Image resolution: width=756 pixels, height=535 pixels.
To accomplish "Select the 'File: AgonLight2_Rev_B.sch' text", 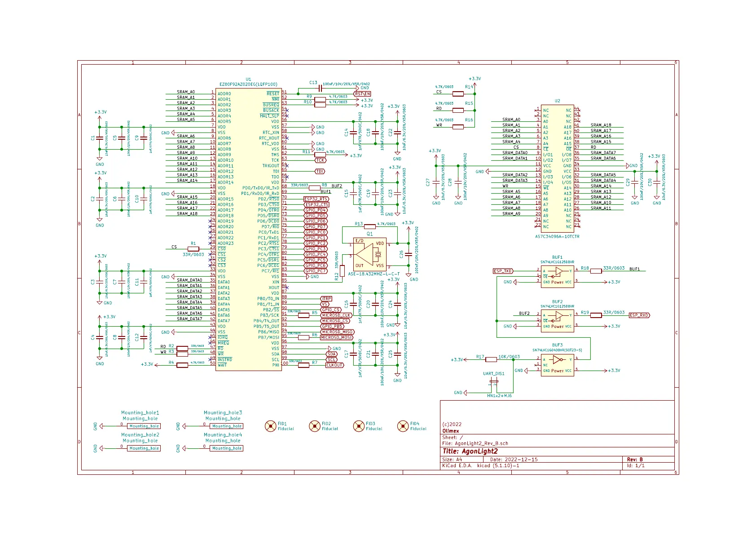I will 475,443.
